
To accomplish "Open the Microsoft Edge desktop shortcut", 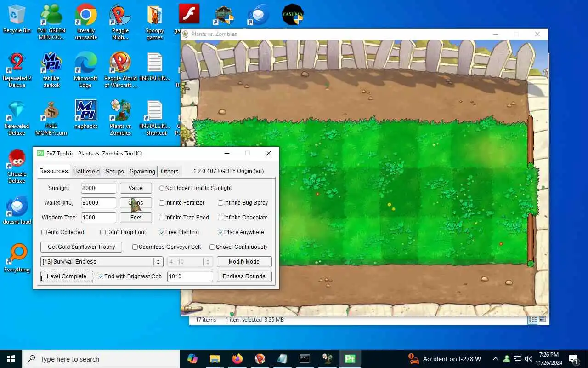I will 86,69.
